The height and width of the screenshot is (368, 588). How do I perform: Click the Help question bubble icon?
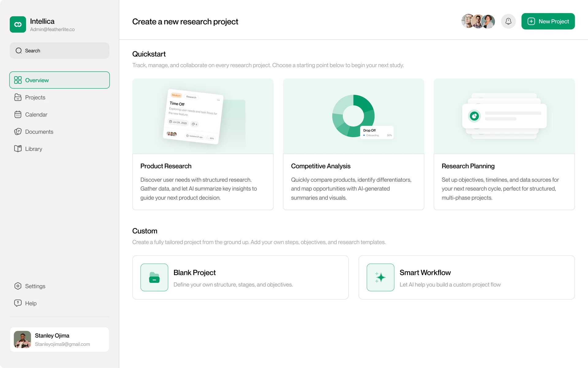[x=18, y=303]
